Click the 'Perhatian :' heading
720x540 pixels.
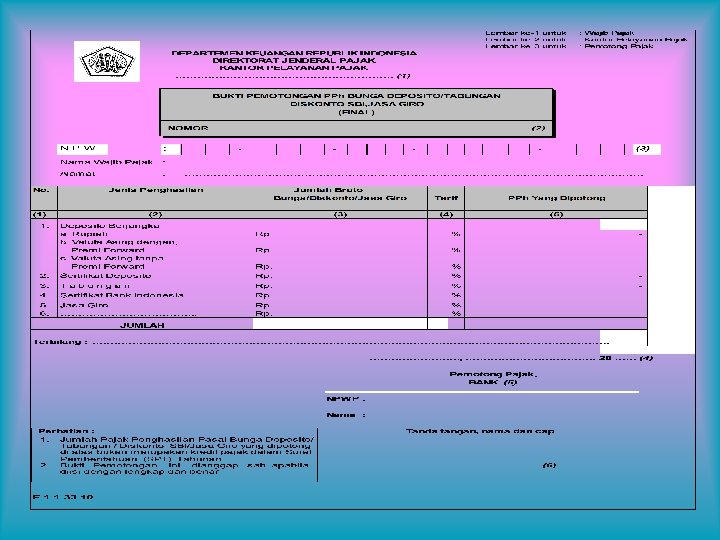(x=66, y=431)
